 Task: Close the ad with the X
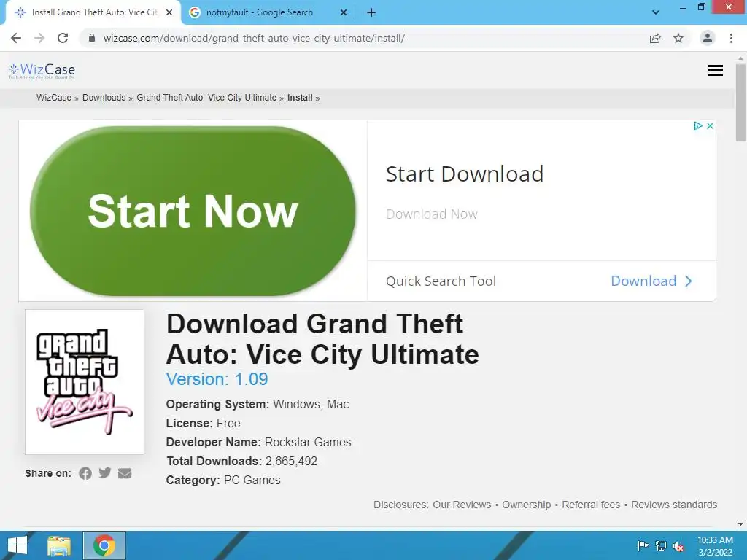point(710,125)
